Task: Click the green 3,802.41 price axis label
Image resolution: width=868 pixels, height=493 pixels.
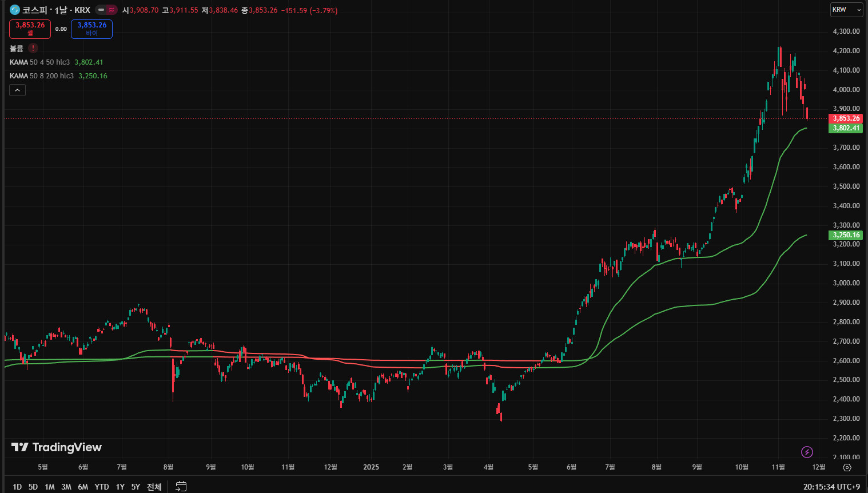Action: point(846,128)
